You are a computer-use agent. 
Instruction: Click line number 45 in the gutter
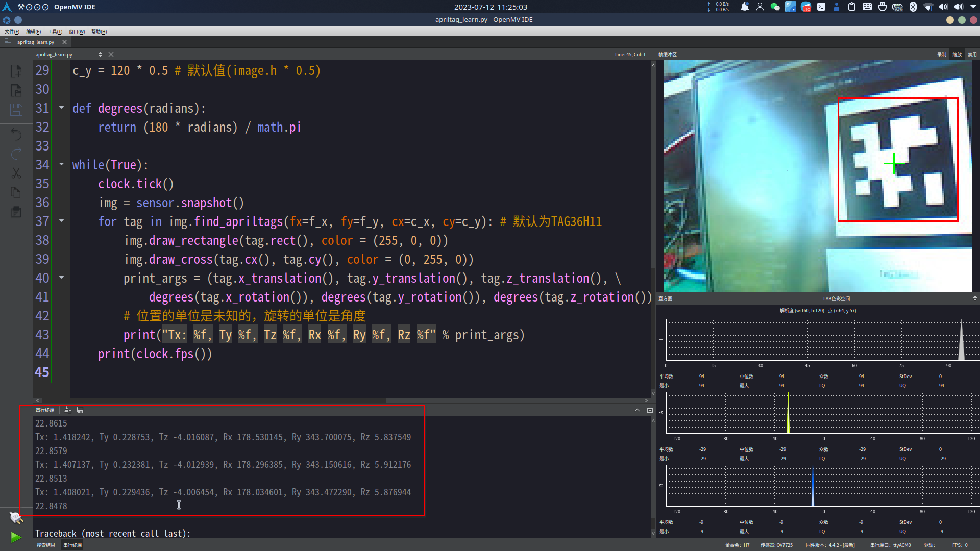tap(42, 372)
